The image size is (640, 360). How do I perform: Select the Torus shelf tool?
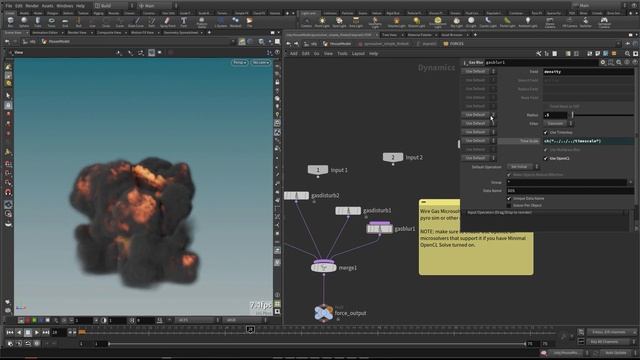pyautogui.click(x=51, y=22)
